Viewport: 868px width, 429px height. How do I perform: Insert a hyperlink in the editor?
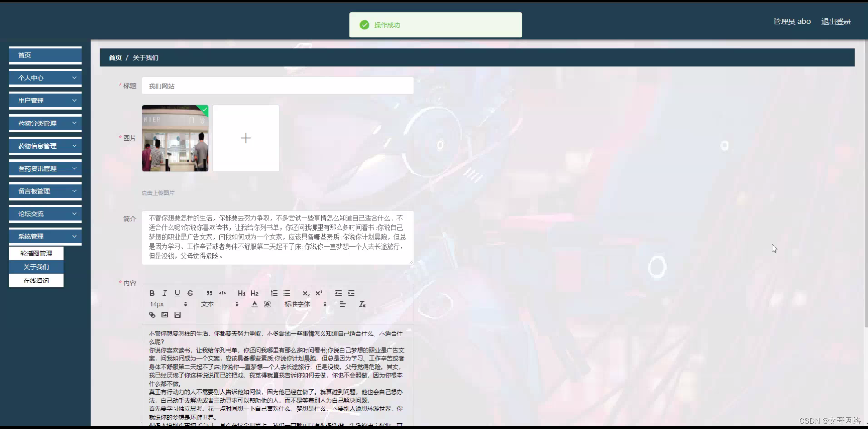coord(152,315)
